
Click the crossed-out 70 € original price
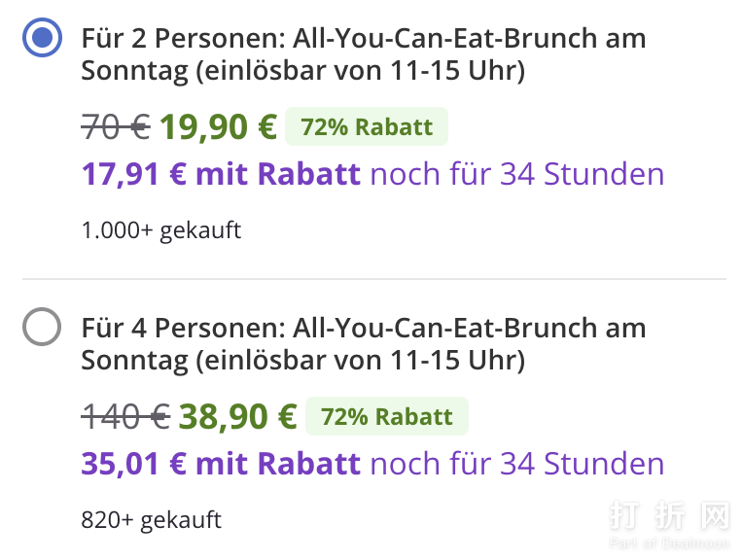pos(115,126)
